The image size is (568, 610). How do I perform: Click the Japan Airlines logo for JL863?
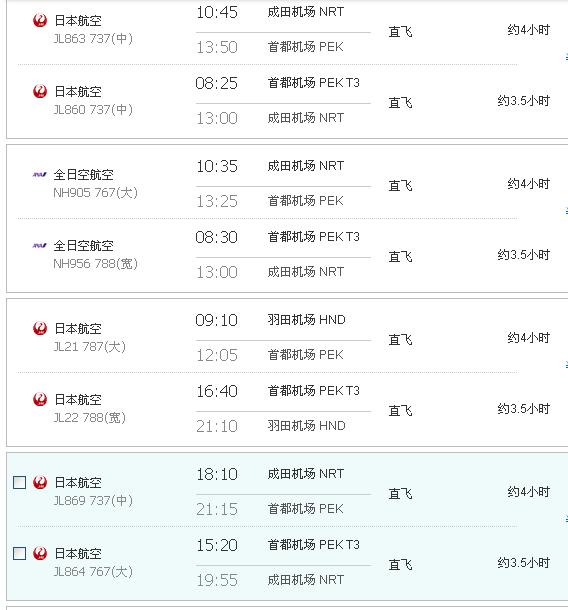tap(40, 20)
